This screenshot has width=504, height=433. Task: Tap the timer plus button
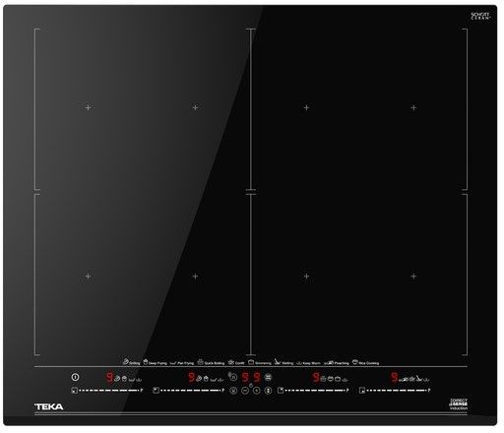pyautogui.click(x=257, y=391)
